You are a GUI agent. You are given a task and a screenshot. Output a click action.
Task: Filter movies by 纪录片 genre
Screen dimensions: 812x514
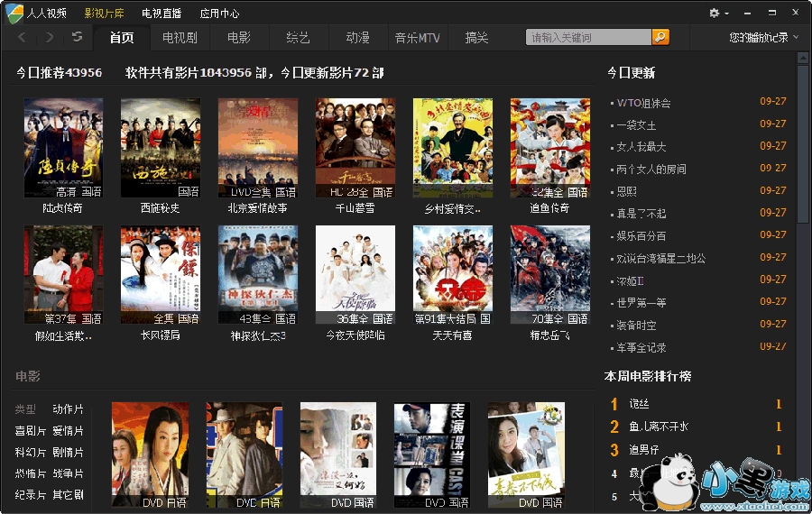pyautogui.click(x=31, y=495)
